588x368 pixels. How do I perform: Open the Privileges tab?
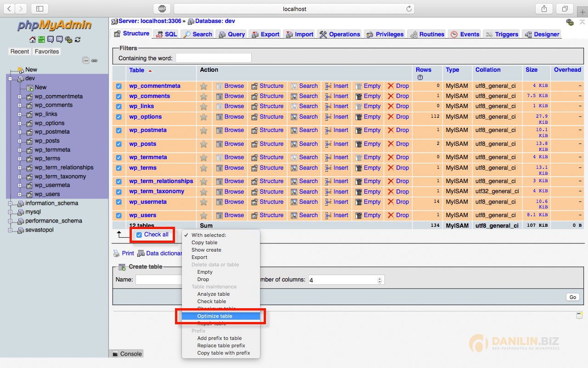tap(384, 34)
